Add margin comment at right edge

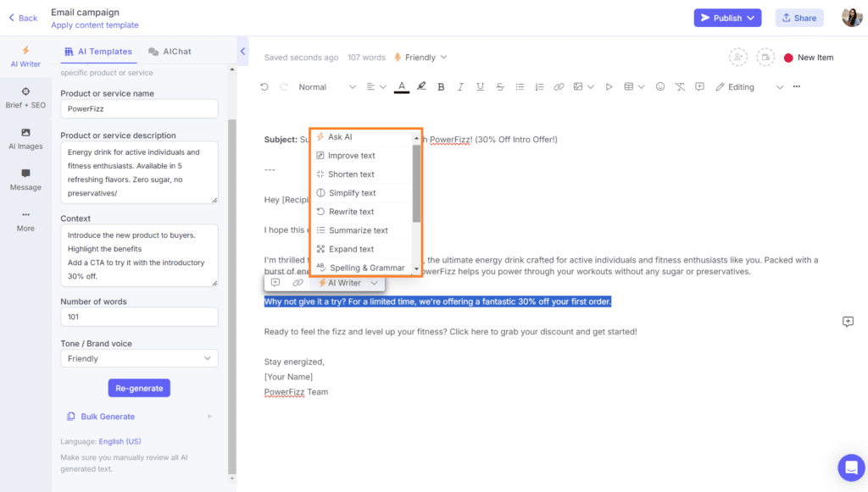tap(848, 321)
